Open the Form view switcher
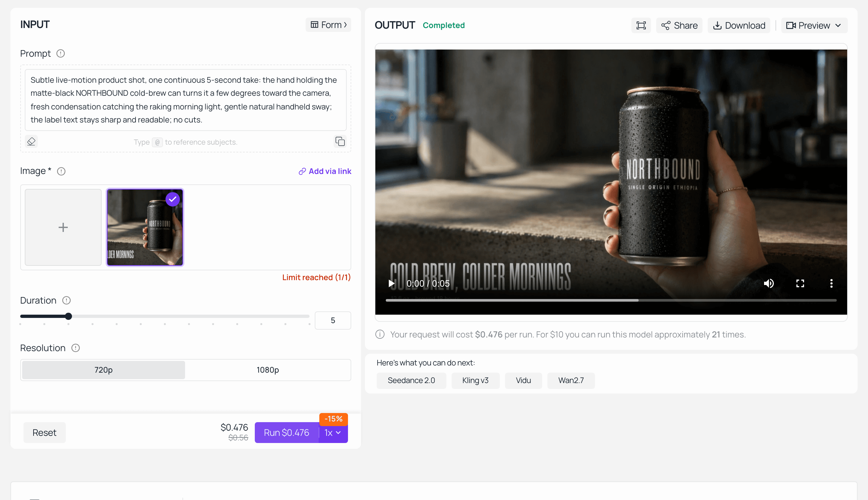Viewport: 868px width, 500px height. point(328,25)
